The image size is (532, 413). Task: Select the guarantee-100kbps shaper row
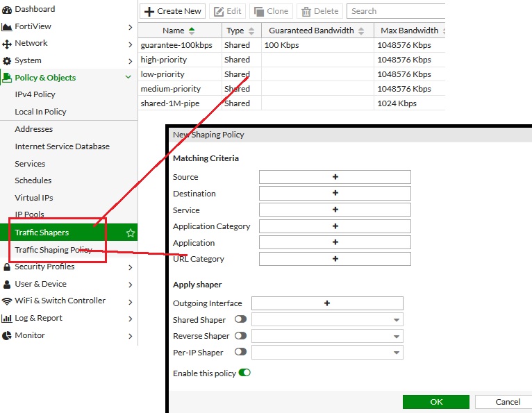pyautogui.click(x=292, y=45)
